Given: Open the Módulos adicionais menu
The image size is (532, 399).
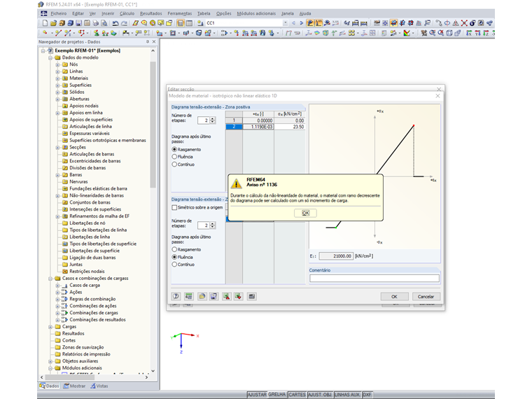Looking at the screenshot, I should click(256, 13).
